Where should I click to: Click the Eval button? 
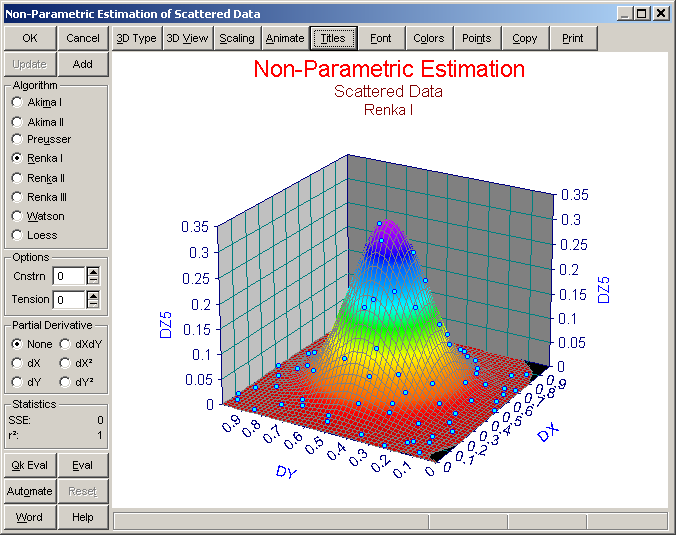(x=83, y=465)
